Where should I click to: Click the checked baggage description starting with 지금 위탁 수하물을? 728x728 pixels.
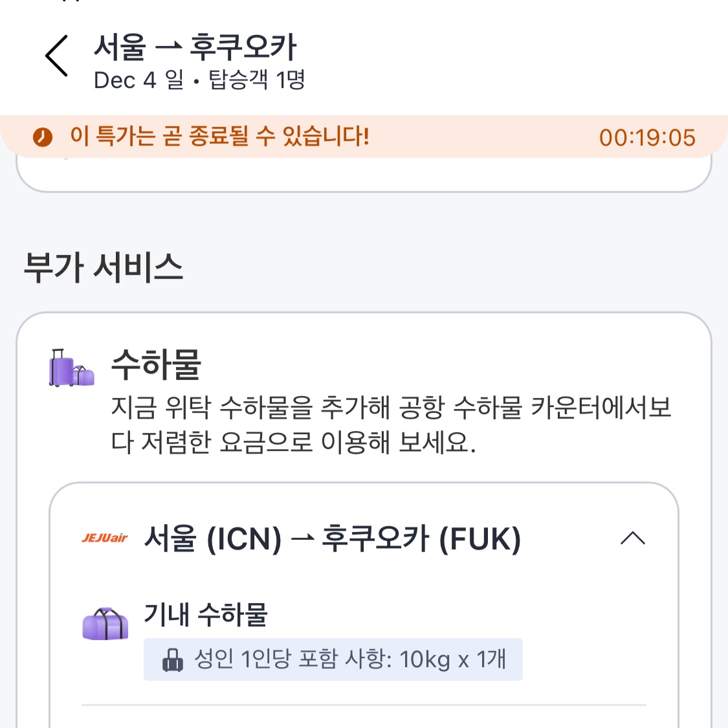point(391,425)
